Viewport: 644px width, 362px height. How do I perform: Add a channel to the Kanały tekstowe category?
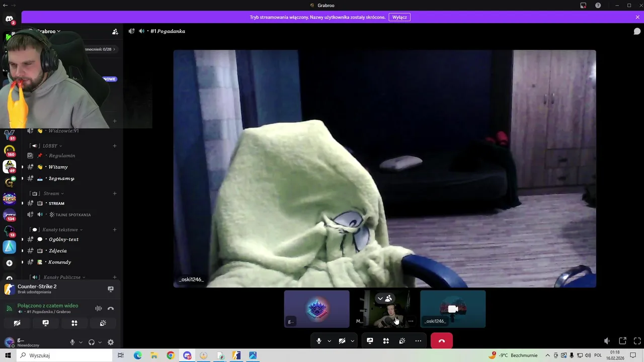click(115, 230)
